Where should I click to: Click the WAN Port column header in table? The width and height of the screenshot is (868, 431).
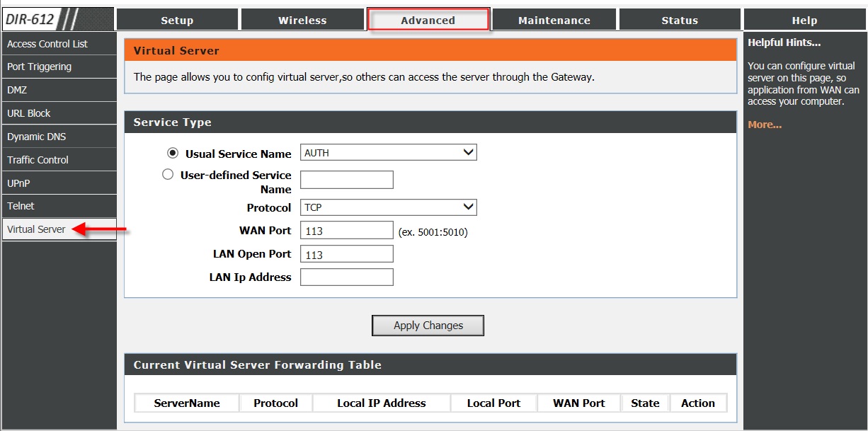point(579,403)
